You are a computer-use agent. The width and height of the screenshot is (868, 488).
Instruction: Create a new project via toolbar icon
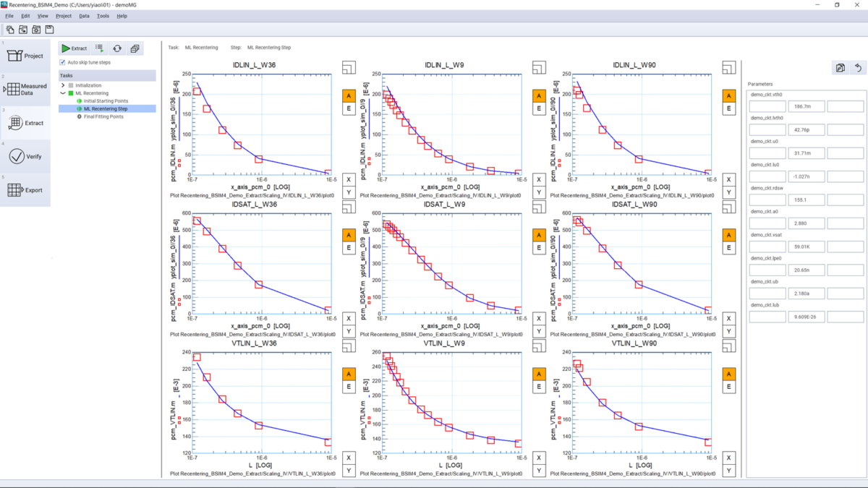point(10,30)
